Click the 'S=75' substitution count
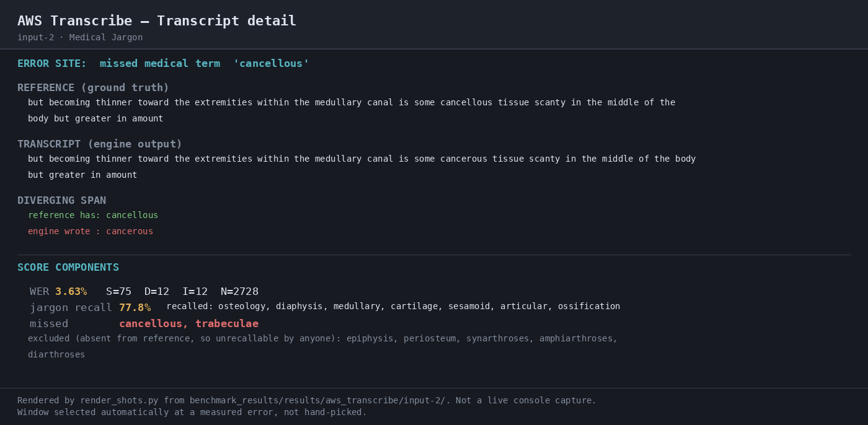 tap(118, 292)
